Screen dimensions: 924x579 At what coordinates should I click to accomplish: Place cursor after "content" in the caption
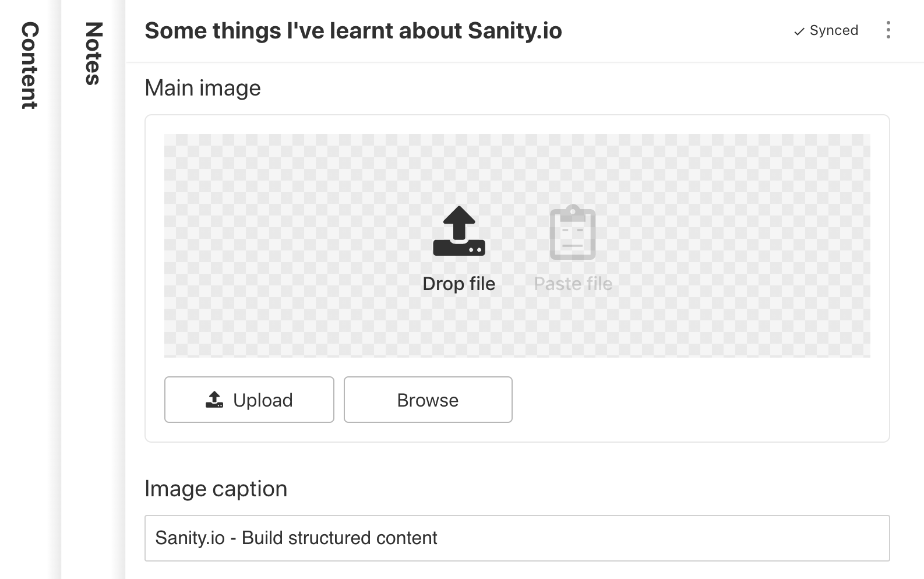click(438, 538)
